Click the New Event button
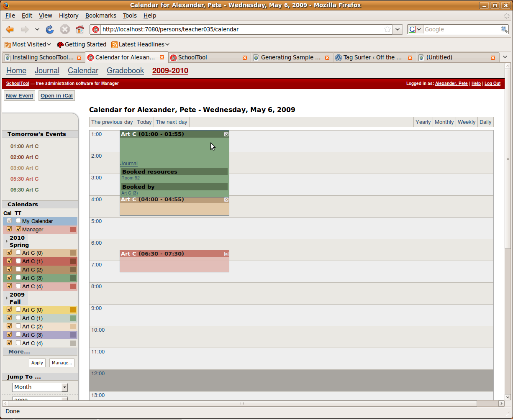The image size is (513, 420). coord(20,96)
